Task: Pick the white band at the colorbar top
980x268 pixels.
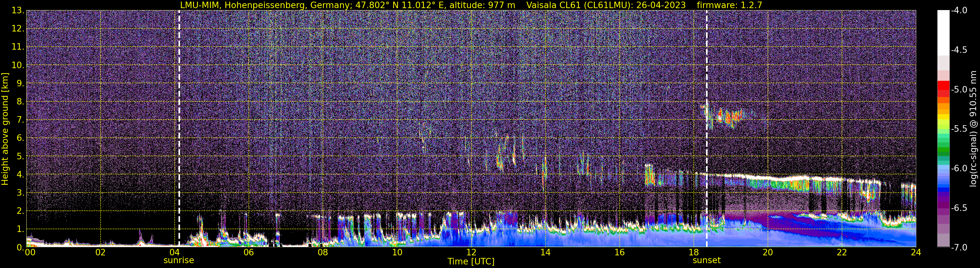Action: [x=943, y=33]
